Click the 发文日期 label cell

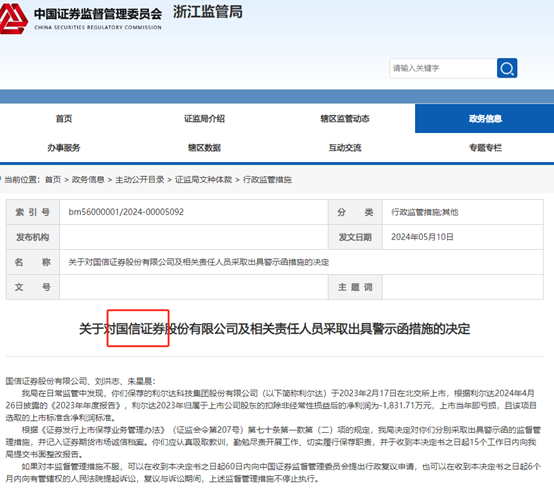[355, 237]
